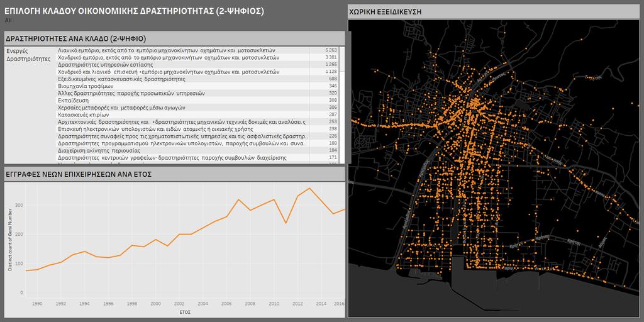Viewport: 644px width, 322px height.
Task: Click the value 226 in the table
Action: pos(333,136)
